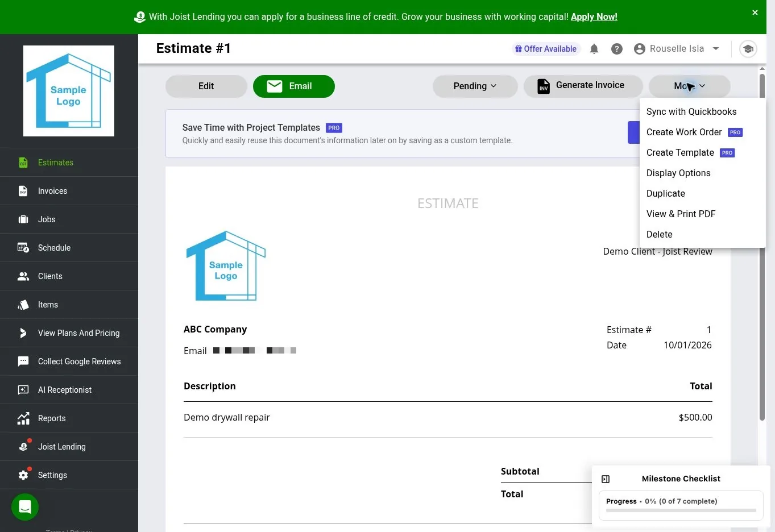Image resolution: width=775 pixels, height=532 pixels.
Task: Click the Sample Logo in sidebar
Action: pyautogui.click(x=69, y=91)
